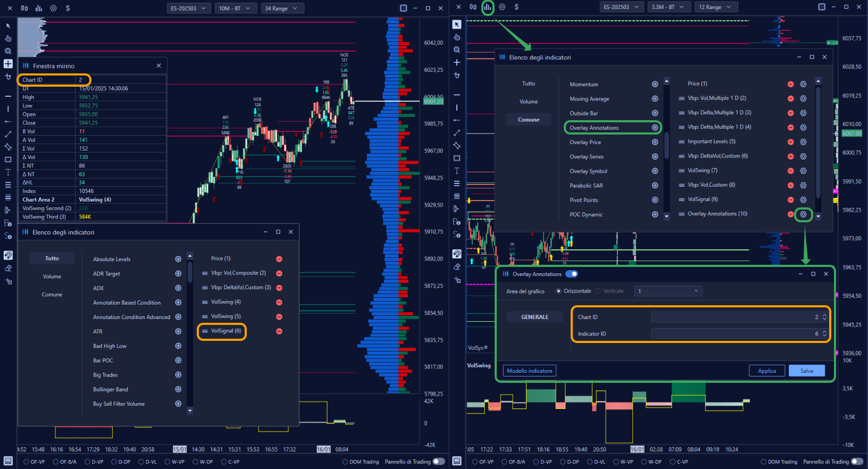This screenshot has width=868, height=469.
Task: Select Tutto tab in right indicator list
Action: tap(529, 83)
